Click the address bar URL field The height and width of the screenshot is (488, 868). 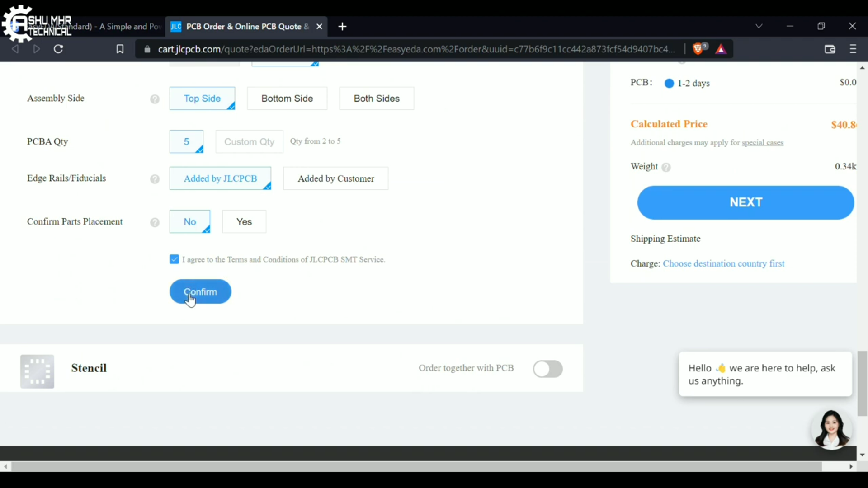coord(407,49)
